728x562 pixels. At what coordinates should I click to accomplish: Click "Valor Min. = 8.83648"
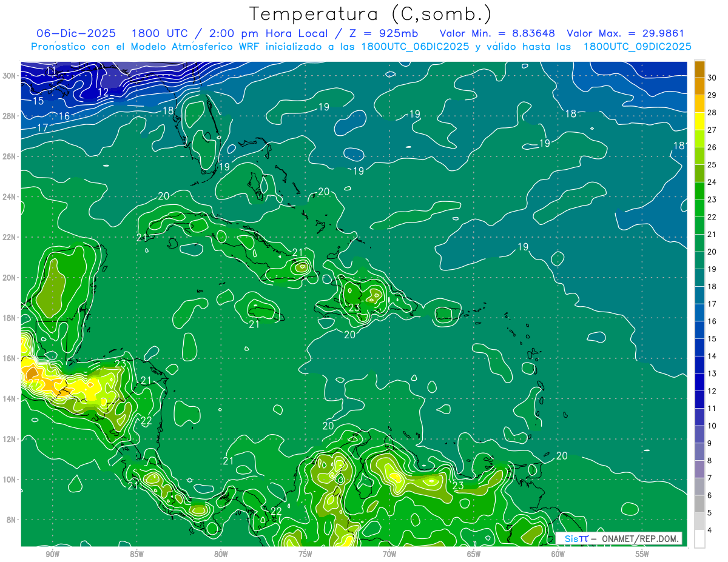point(497,33)
